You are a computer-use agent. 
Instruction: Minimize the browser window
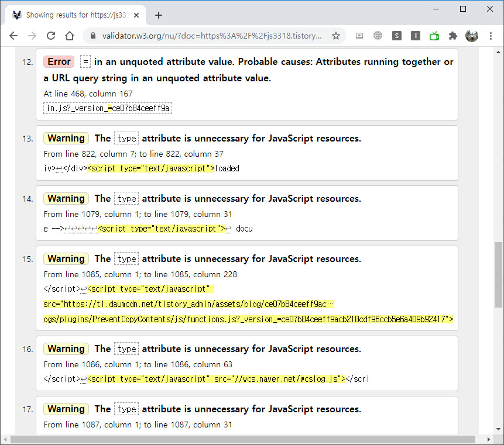(436, 9)
